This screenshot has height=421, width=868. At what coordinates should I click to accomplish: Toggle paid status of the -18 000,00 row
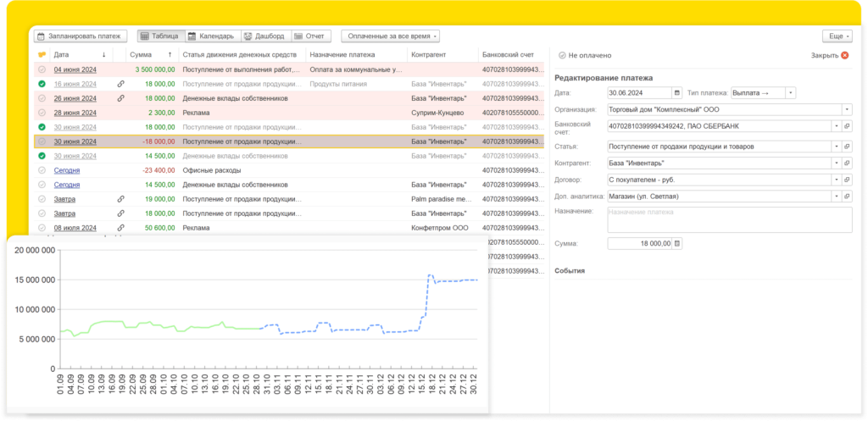point(42,141)
